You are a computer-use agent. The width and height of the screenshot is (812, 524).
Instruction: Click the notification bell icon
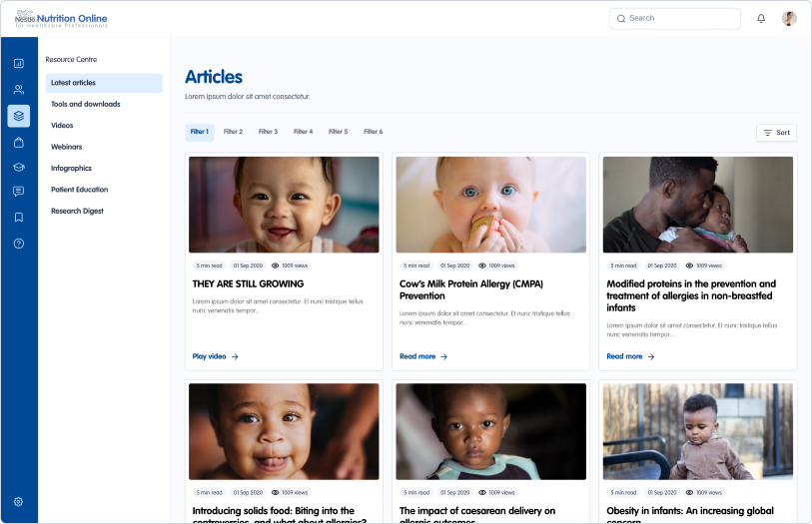(761, 18)
